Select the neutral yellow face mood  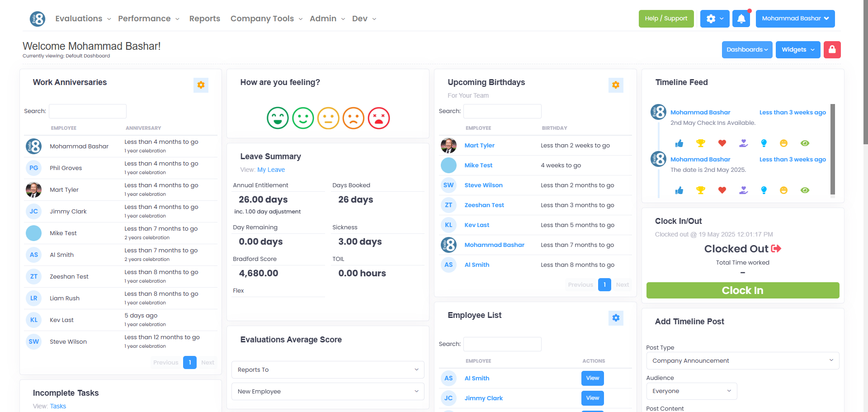pyautogui.click(x=328, y=118)
